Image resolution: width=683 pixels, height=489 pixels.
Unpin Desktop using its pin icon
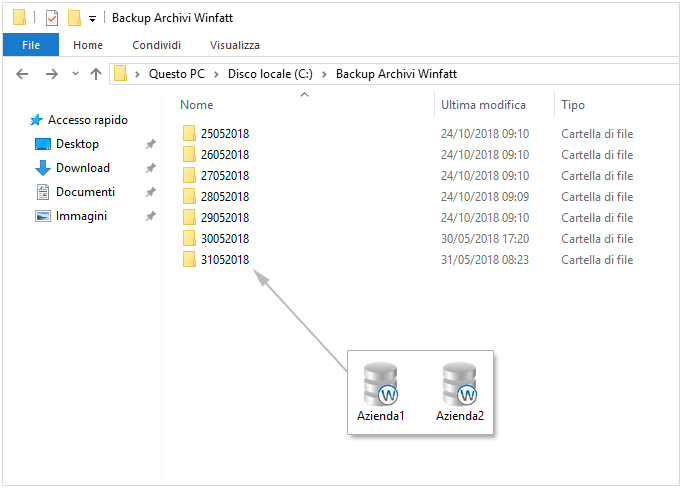[x=151, y=144]
